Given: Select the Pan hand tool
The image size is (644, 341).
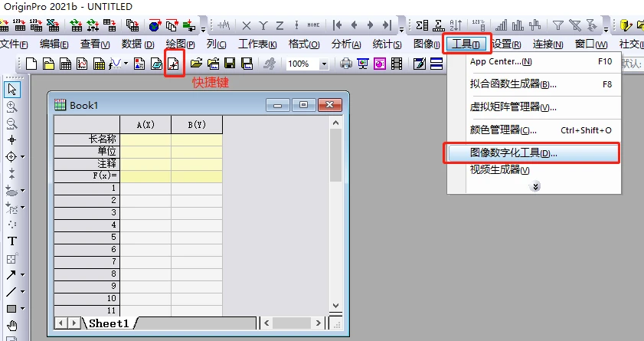Looking at the screenshot, I should (12, 326).
